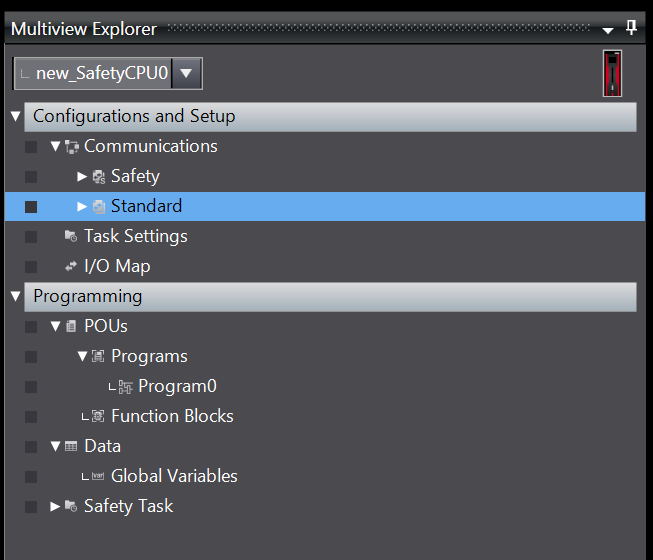Image resolution: width=653 pixels, height=560 pixels.
Task: Click the Function Blocks icon
Action: pos(98,416)
